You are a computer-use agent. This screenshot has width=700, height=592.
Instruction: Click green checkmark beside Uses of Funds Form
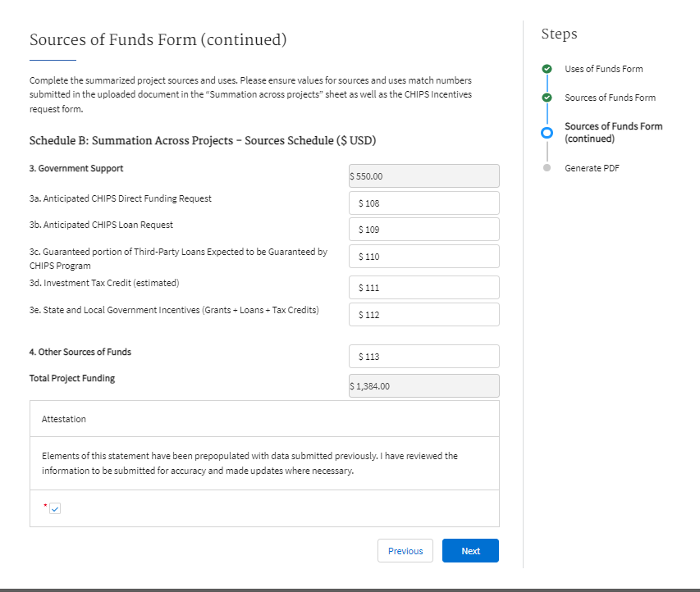point(547,69)
